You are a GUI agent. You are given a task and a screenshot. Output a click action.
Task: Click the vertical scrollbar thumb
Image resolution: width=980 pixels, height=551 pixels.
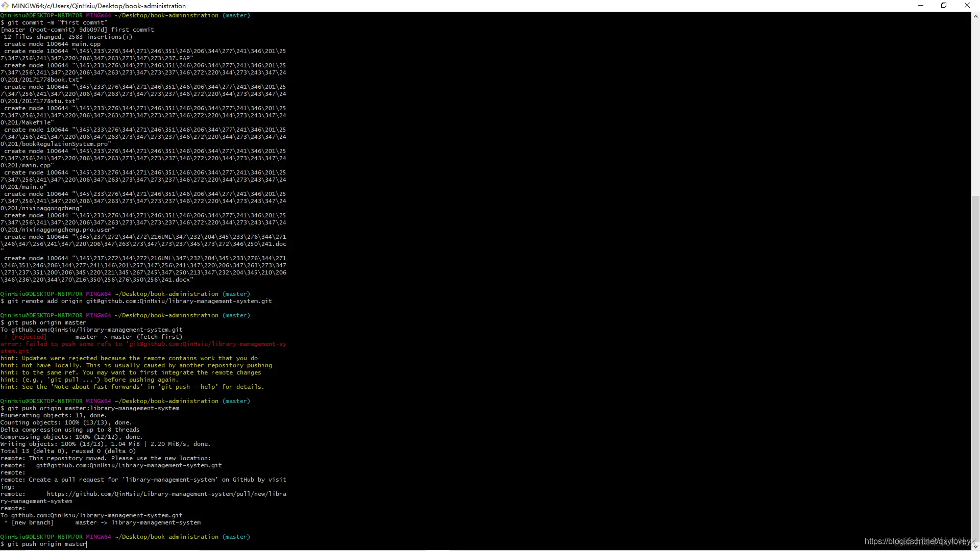(x=975, y=367)
